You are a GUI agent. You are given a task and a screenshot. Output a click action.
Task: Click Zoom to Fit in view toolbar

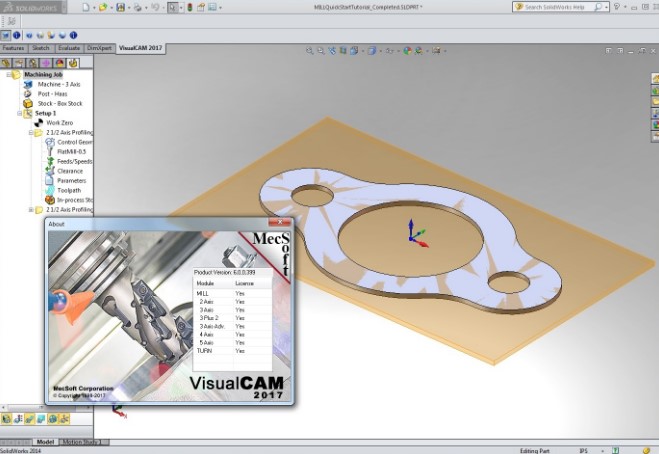310,51
